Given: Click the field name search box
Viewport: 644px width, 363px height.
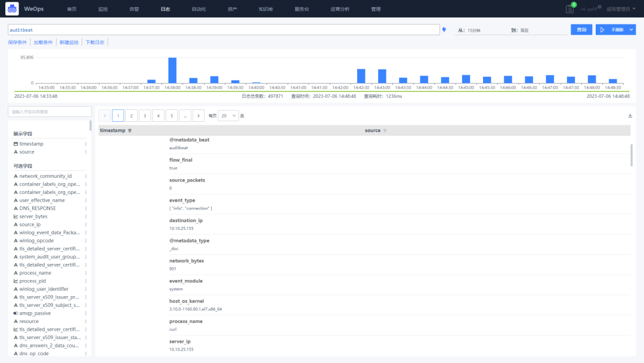Looking at the screenshot, I should coord(49,112).
